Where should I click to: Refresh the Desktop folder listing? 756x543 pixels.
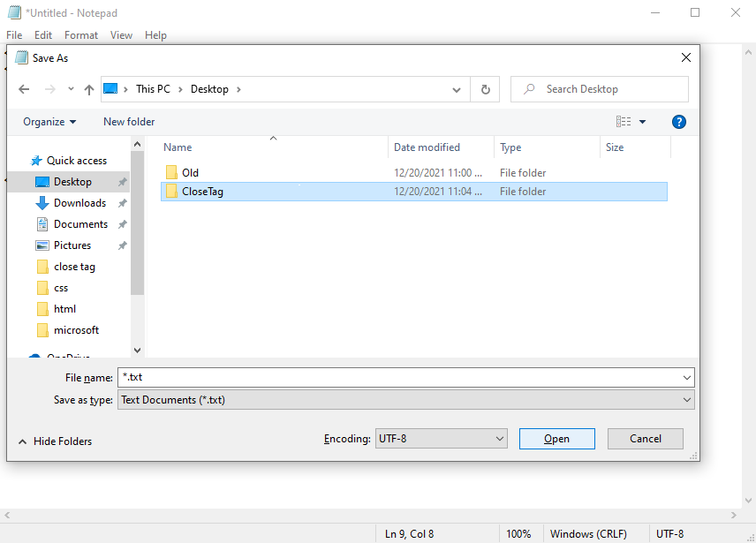coord(486,89)
